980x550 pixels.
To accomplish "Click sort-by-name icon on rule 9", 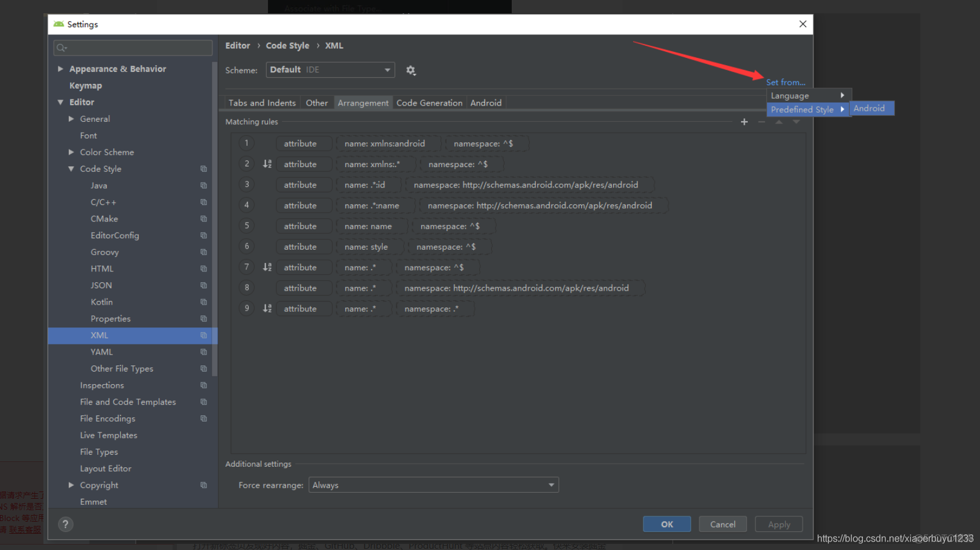I will point(267,308).
